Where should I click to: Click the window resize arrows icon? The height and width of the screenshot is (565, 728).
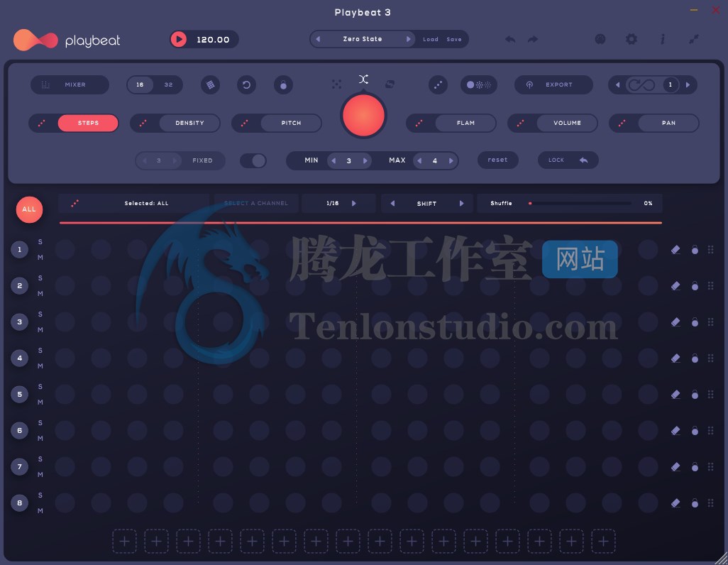point(694,40)
